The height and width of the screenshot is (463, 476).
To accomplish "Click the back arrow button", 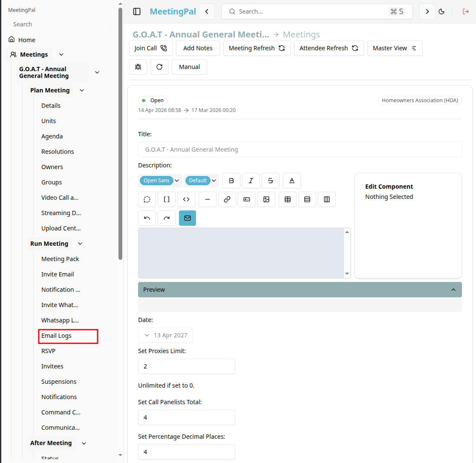I will [207, 12].
